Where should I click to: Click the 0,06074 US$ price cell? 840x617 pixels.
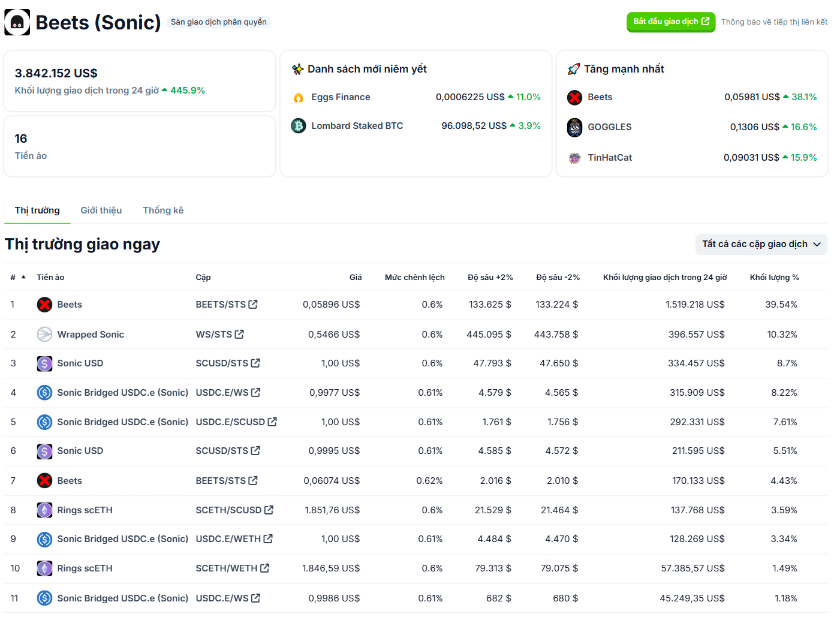point(332,481)
